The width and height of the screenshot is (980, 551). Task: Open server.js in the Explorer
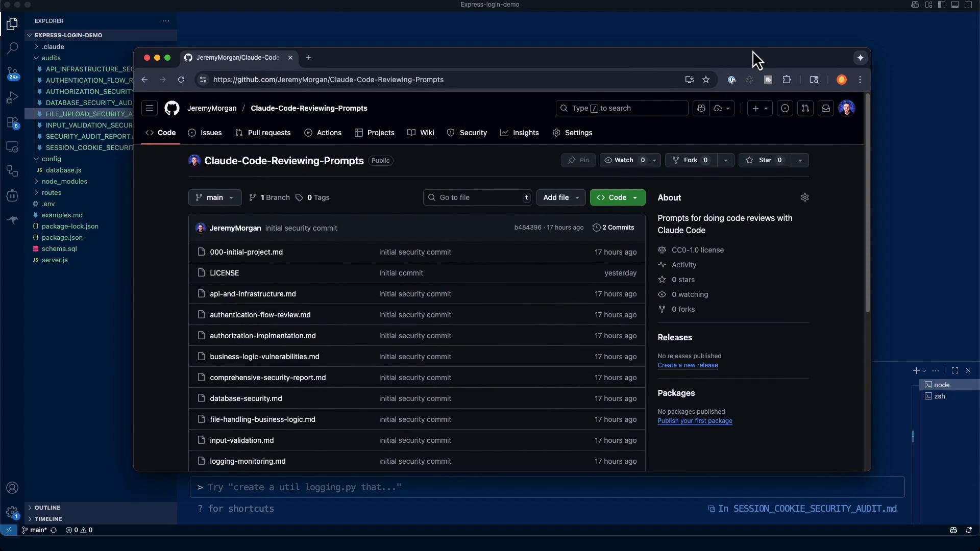[x=55, y=260]
